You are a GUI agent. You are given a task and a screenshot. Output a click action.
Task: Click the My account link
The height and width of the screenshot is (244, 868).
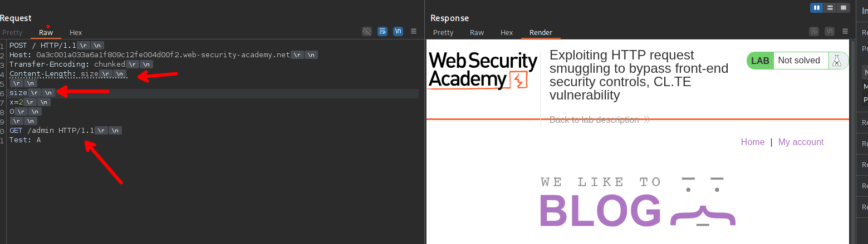801,142
